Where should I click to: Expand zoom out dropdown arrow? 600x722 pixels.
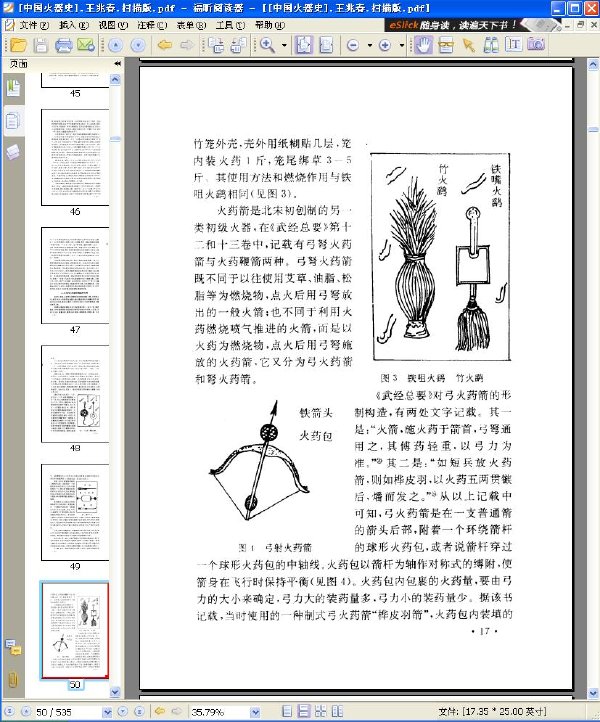370,45
